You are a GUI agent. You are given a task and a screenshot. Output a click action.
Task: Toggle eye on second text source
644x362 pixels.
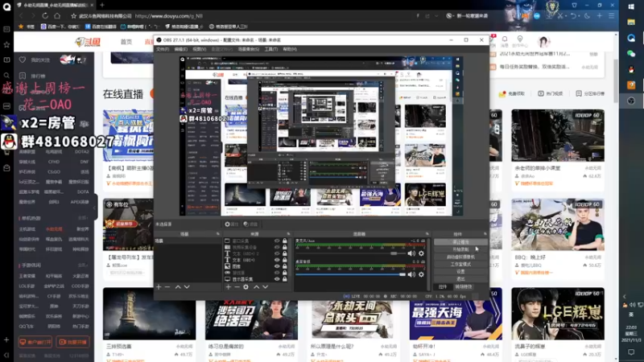(277, 260)
